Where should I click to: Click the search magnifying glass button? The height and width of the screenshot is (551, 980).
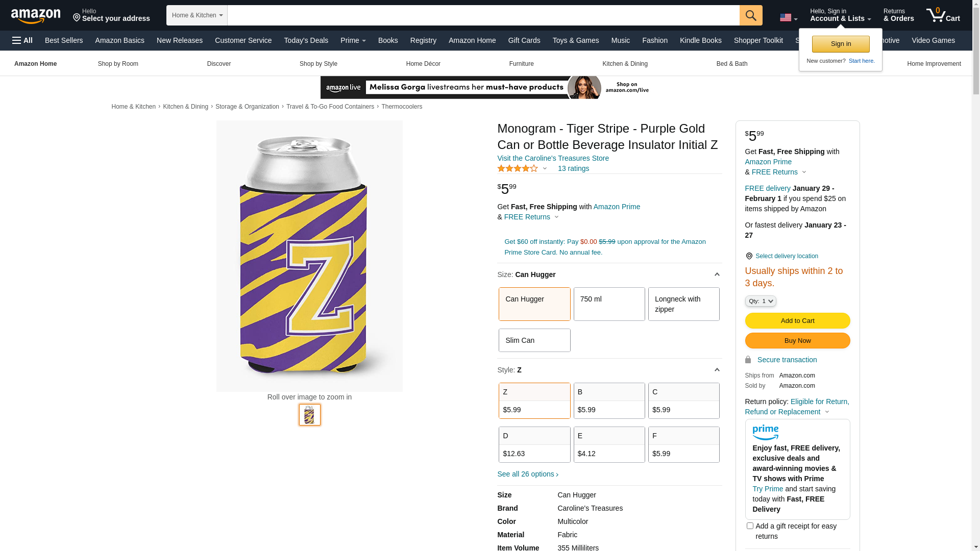click(x=751, y=15)
